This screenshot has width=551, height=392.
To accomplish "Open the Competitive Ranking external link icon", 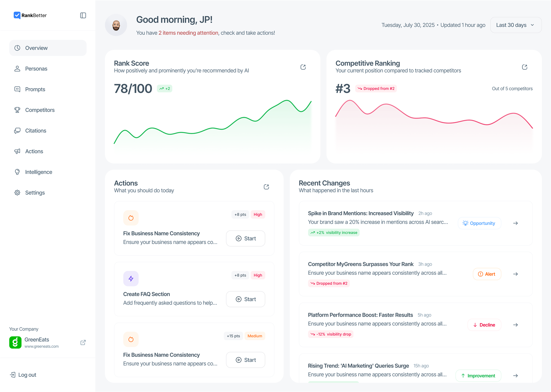I will click(525, 67).
